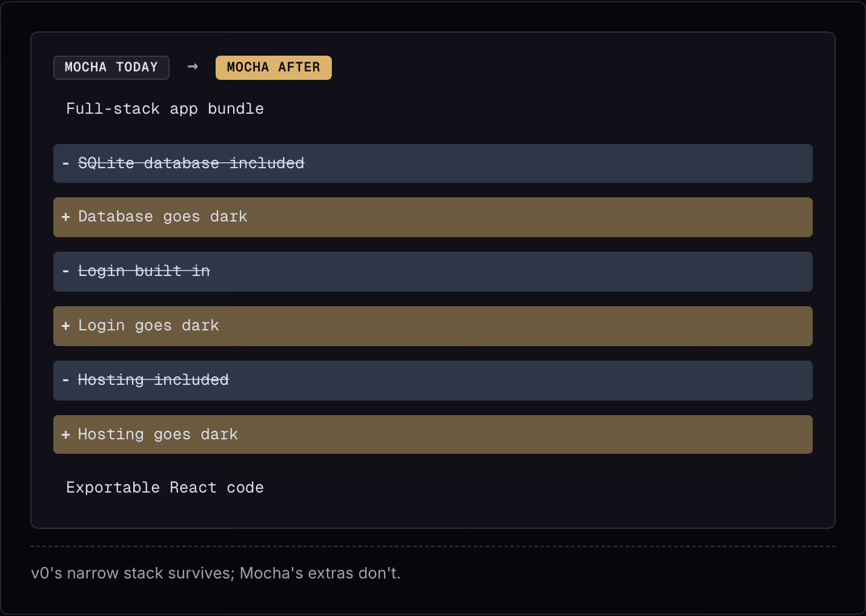This screenshot has width=866, height=616.
Task: Click the struck 'SQLite database included' row
Action: [x=433, y=163]
